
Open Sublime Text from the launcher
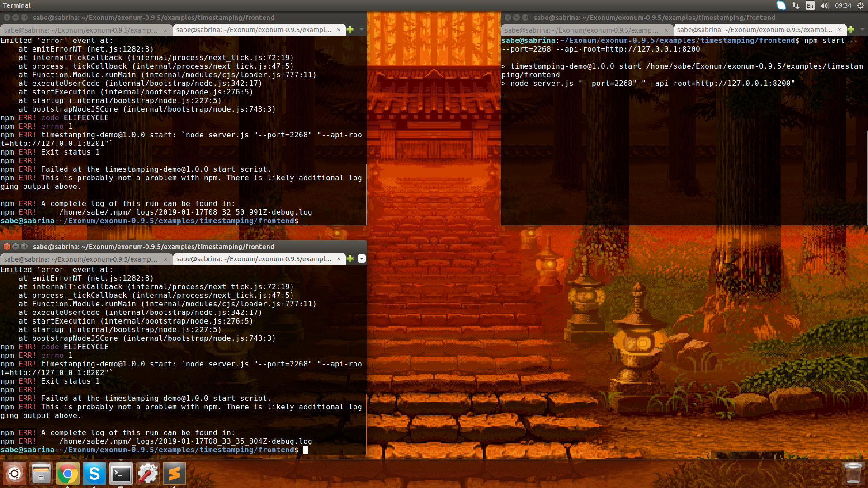(x=174, y=473)
